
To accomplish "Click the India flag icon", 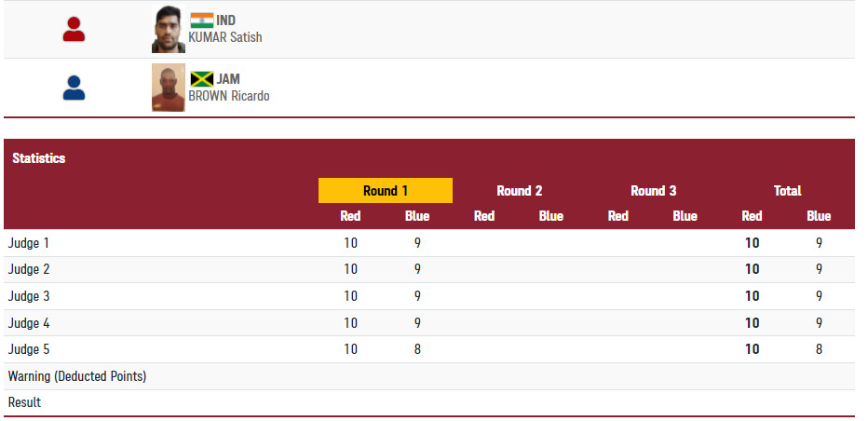I will pos(201,20).
